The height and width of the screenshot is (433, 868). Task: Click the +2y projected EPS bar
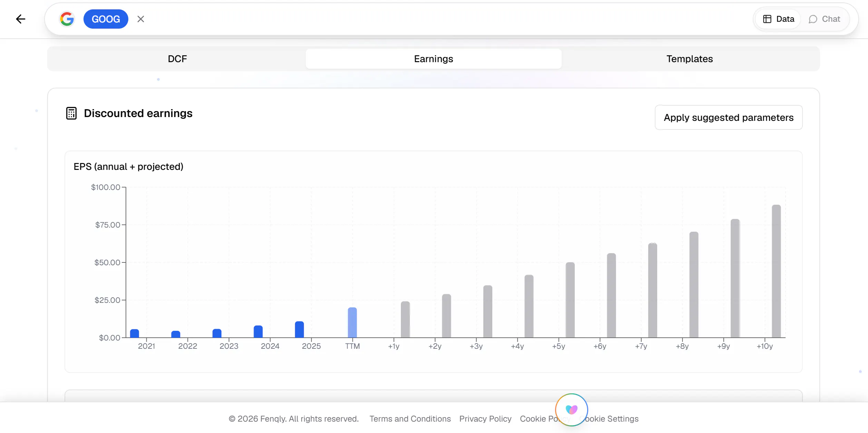(446, 316)
